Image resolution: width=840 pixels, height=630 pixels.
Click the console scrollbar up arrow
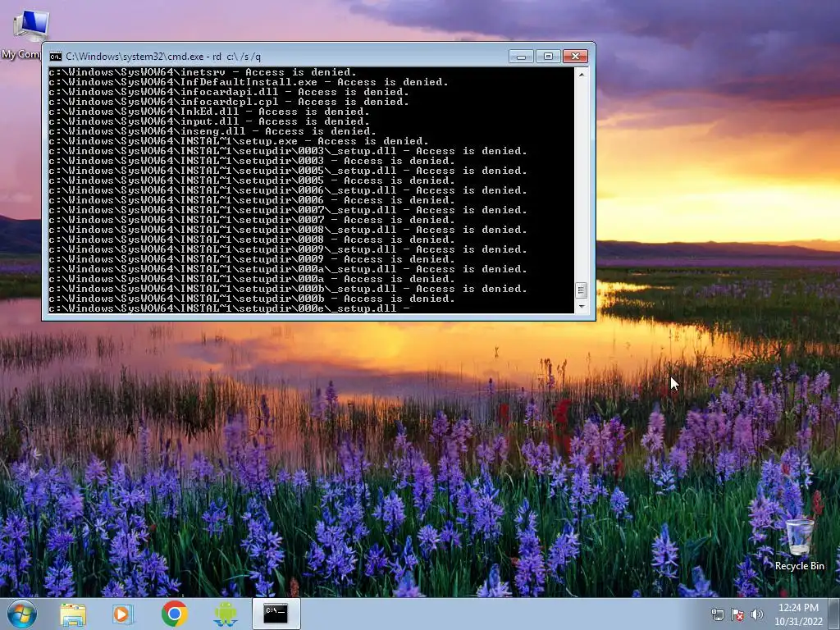tap(582, 75)
